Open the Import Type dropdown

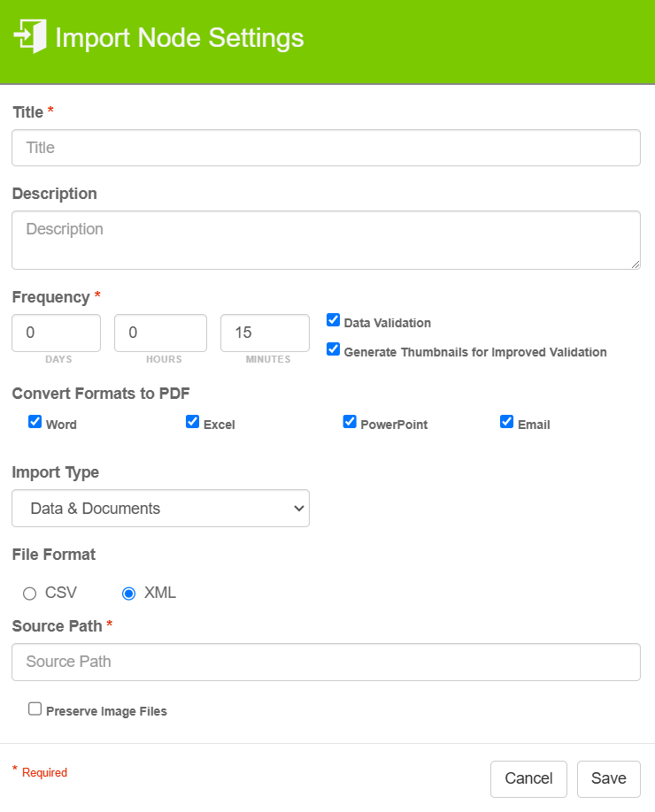coord(160,508)
